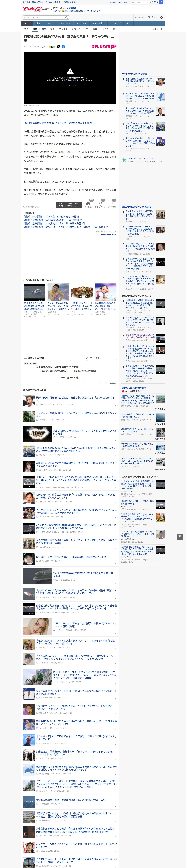Open the crab thumbnail recommended article
The image size is (186, 868).
click(x=82, y=293)
